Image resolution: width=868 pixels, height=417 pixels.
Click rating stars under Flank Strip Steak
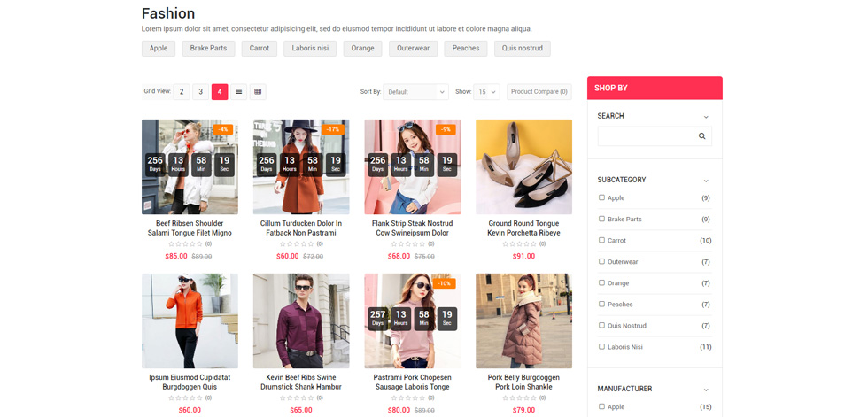408,243
